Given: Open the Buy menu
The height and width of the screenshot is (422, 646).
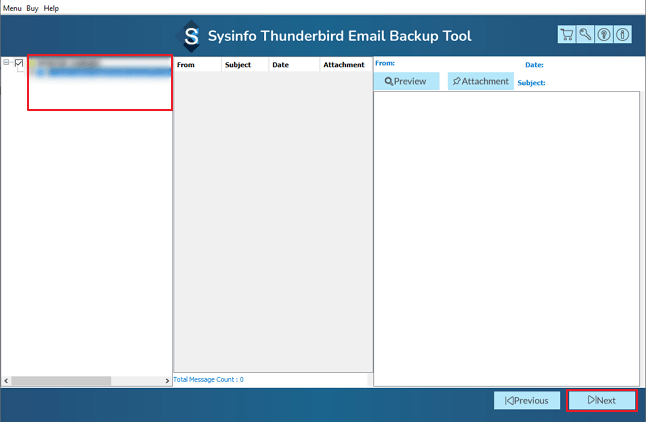Looking at the screenshot, I should (x=33, y=7).
